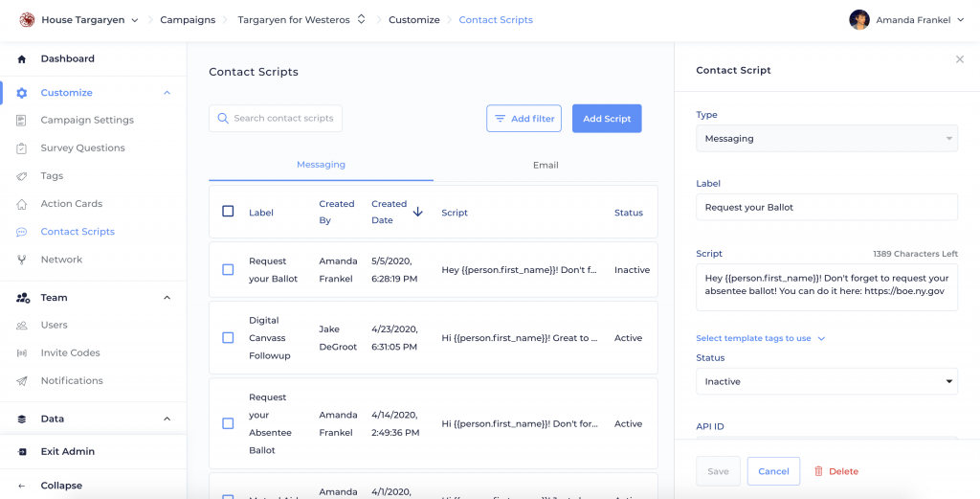Click the Exit Admin label
The height and width of the screenshot is (499, 980).
pyautogui.click(x=68, y=451)
